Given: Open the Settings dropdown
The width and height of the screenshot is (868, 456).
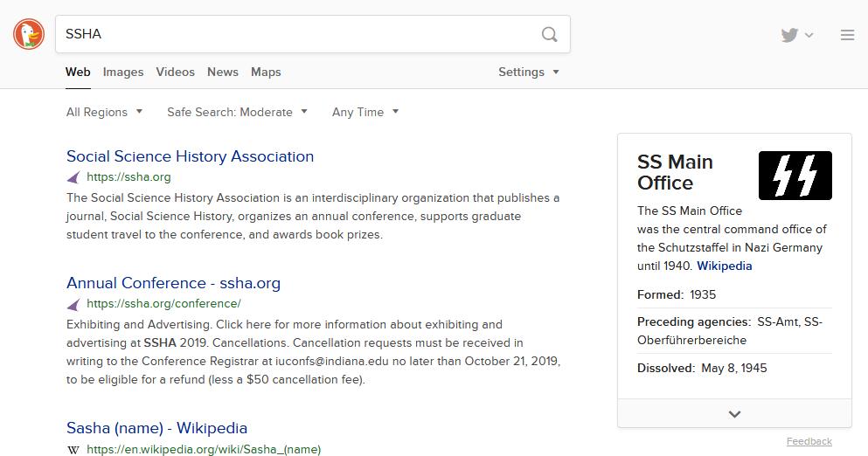Looking at the screenshot, I should tap(528, 72).
